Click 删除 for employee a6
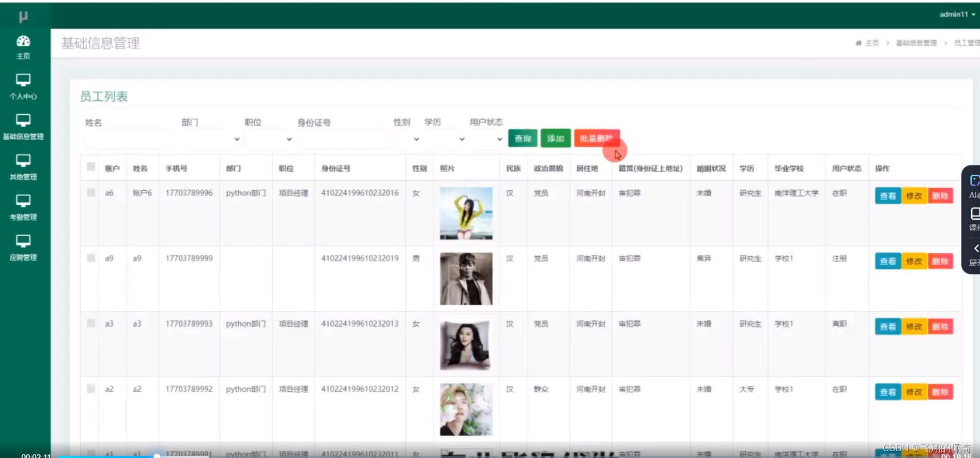Viewport: 980px width, 458px height. pos(940,196)
